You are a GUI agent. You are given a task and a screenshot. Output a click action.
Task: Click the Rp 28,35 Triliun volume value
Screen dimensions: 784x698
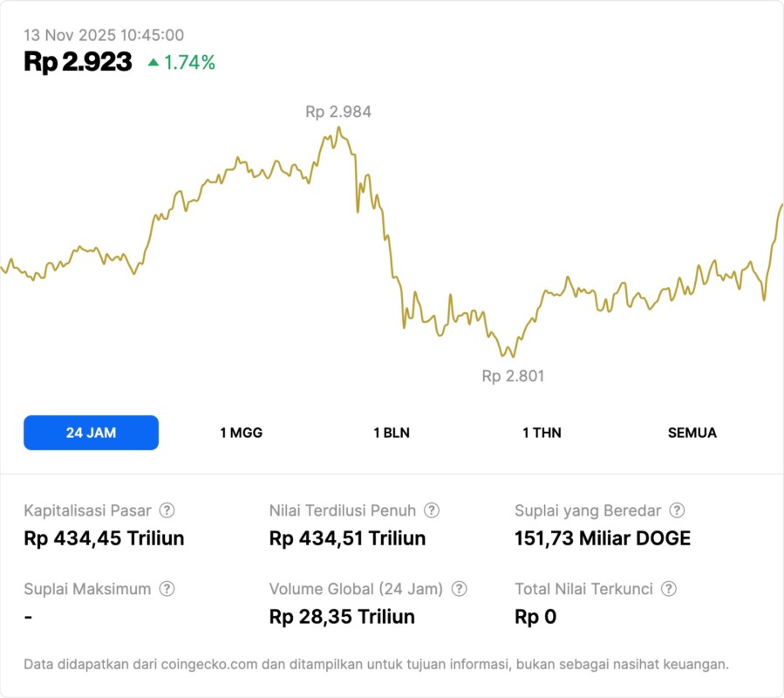click(342, 617)
